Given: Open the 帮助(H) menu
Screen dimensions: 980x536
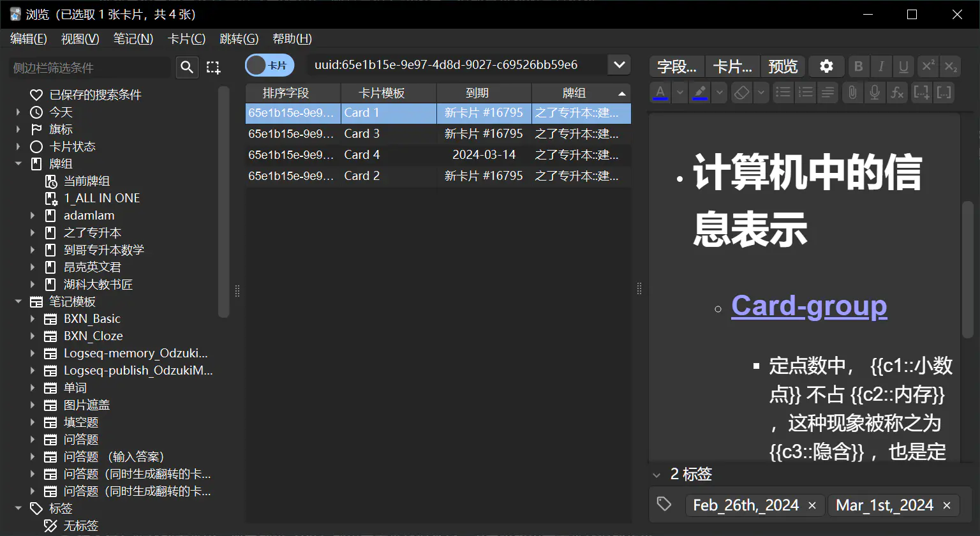Looking at the screenshot, I should [292, 38].
